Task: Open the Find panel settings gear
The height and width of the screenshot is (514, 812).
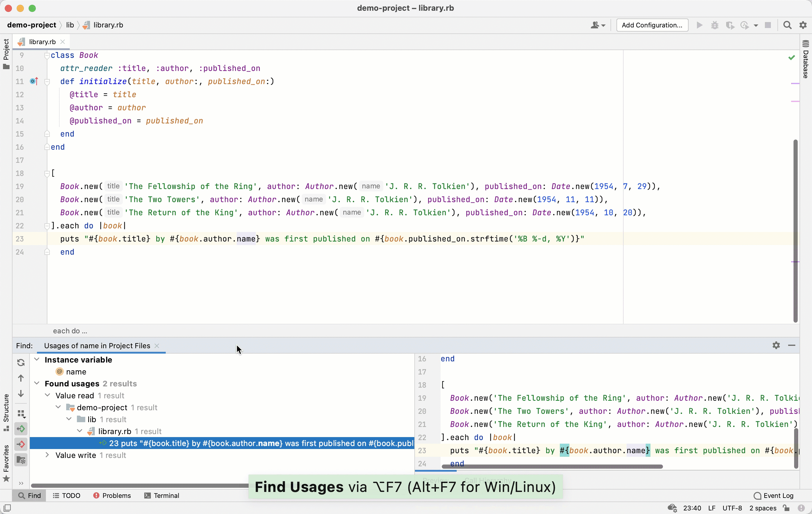Action: [x=776, y=345]
